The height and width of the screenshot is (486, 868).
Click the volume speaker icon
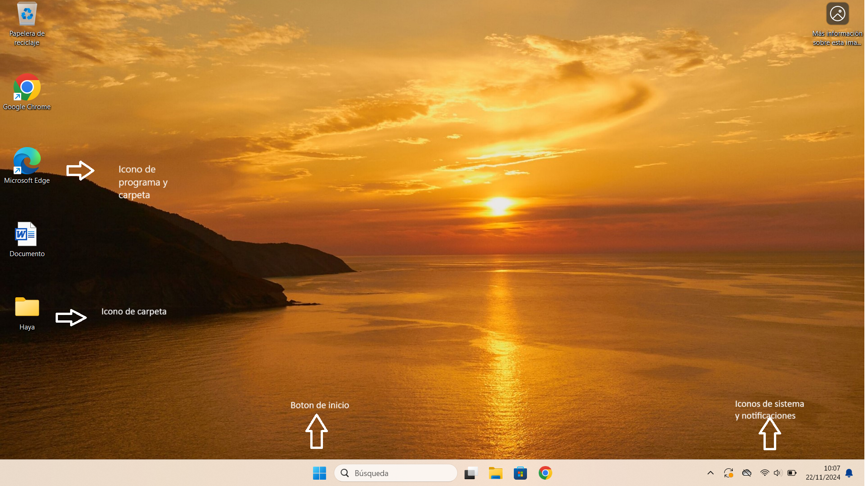click(778, 473)
